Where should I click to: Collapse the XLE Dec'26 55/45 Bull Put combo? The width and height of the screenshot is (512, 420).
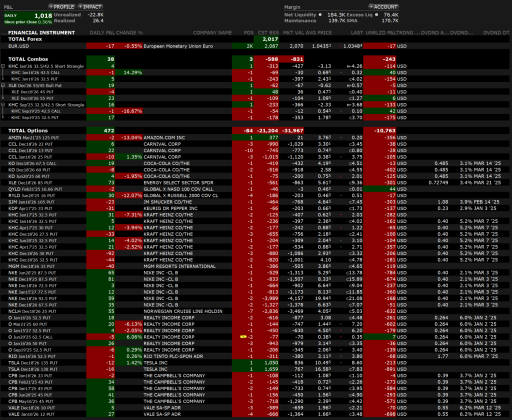tap(3, 85)
